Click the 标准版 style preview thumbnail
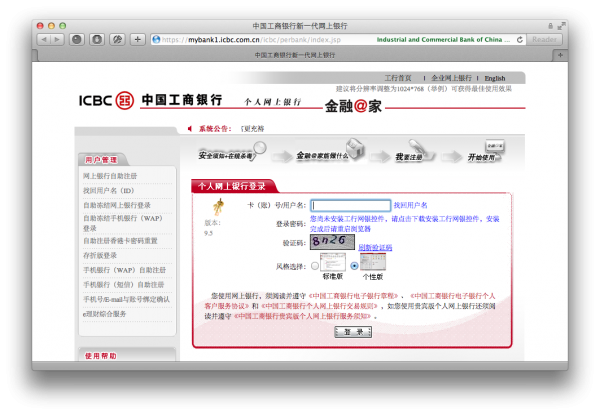The height and width of the screenshot is (415, 600). pos(333,262)
